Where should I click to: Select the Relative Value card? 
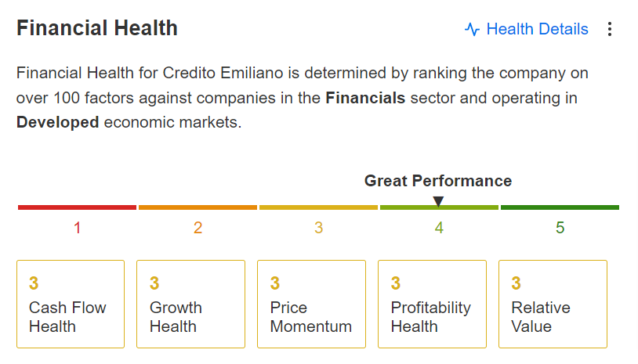[553, 304]
